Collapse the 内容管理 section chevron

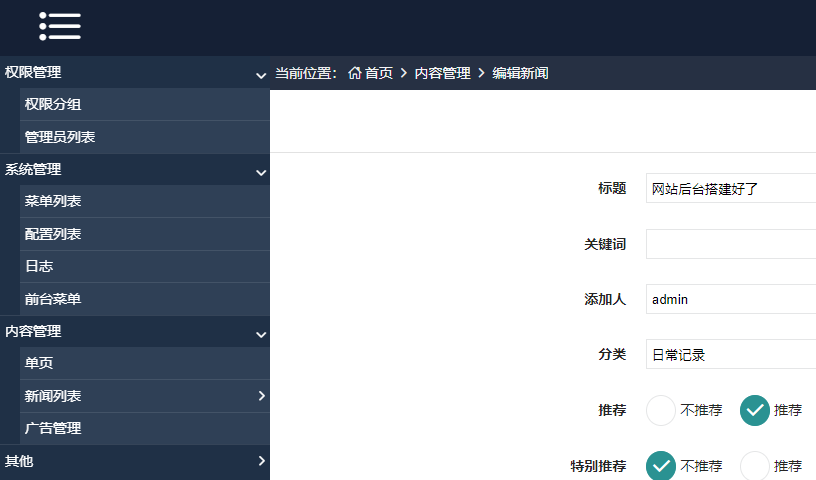coord(260,334)
